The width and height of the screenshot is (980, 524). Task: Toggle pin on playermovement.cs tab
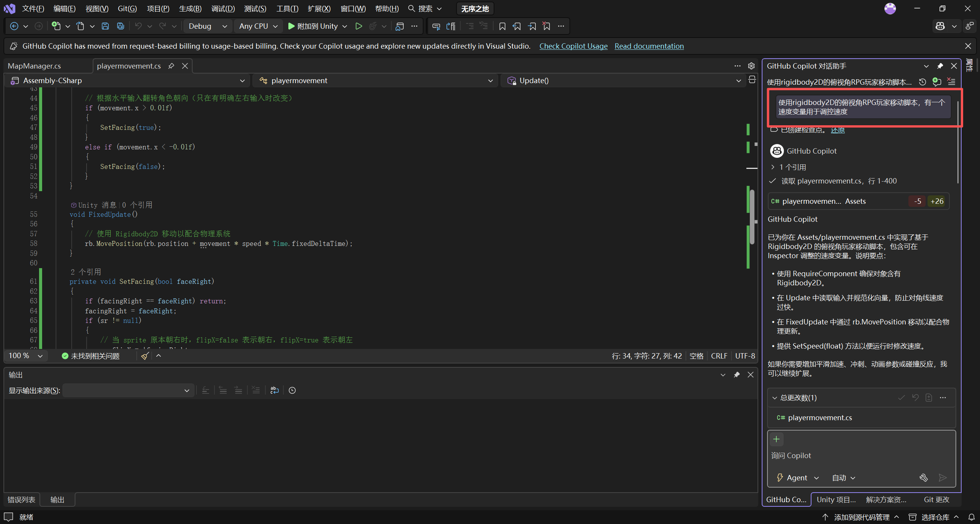coord(171,66)
